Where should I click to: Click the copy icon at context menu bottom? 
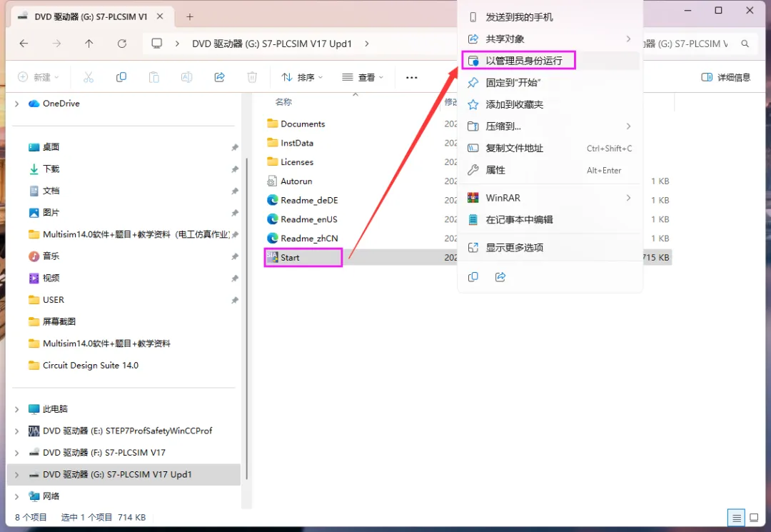[473, 277]
